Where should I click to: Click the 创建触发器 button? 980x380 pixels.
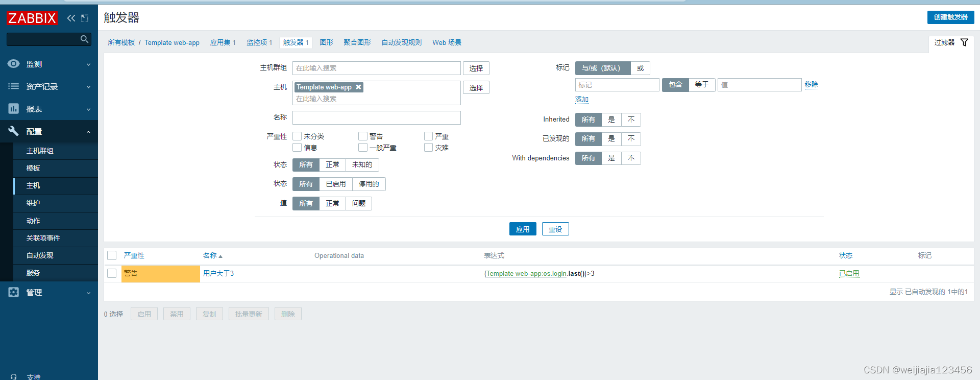coord(950,17)
